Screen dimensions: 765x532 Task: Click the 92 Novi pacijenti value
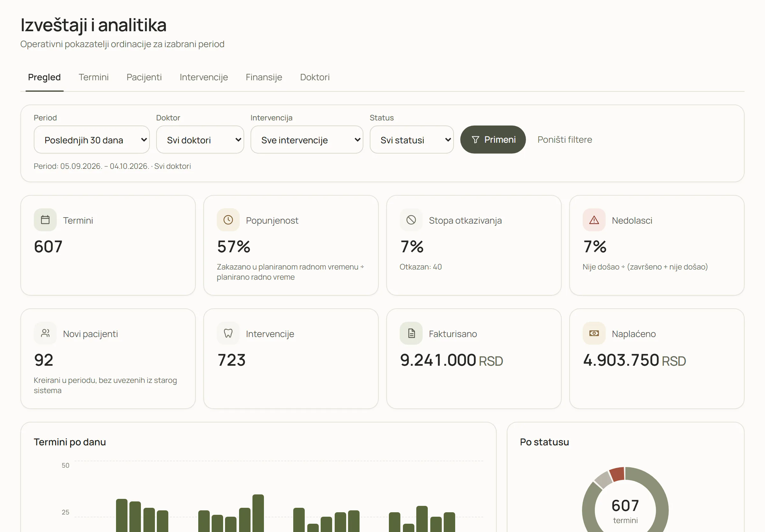pos(44,360)
